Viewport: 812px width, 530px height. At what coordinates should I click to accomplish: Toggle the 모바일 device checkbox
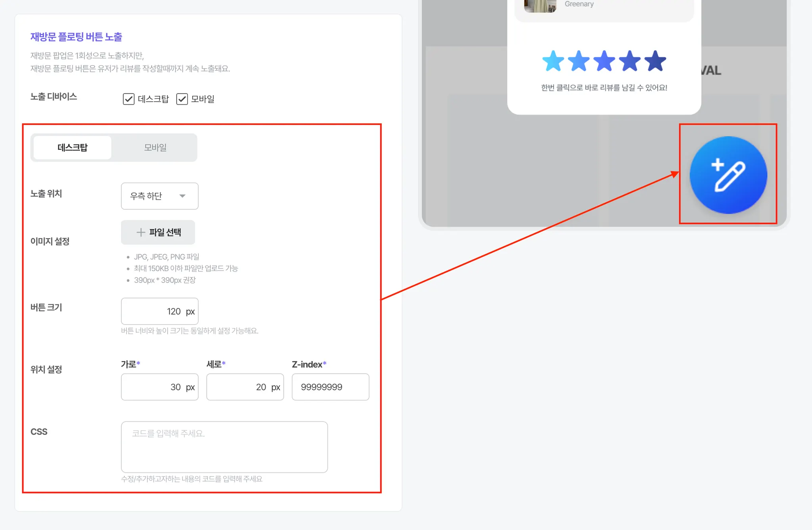[x=182, y=99]
